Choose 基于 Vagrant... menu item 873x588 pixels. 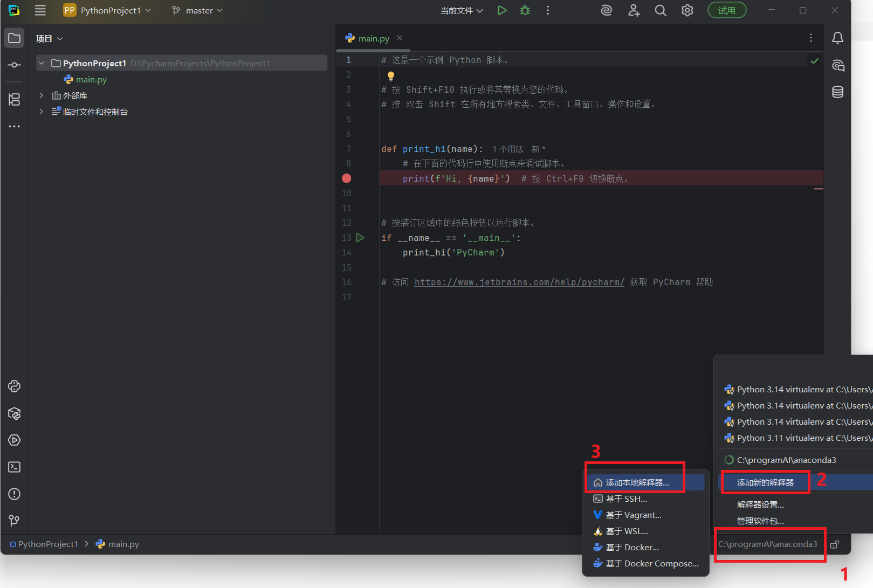(x=645, y=515)
